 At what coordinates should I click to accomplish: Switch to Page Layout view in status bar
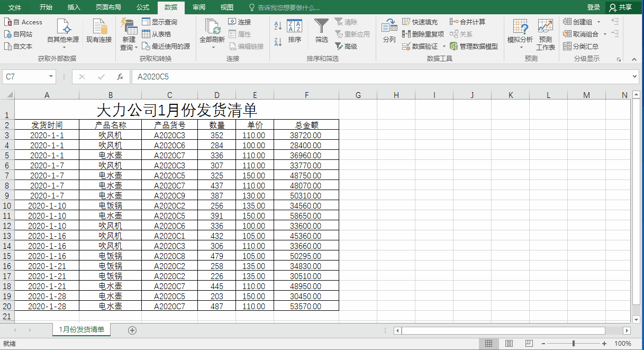pos(509,344)
